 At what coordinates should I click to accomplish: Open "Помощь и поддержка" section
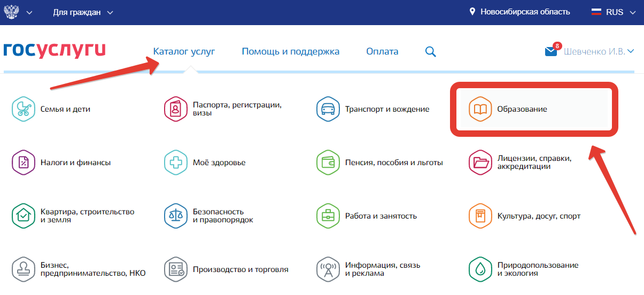(x=291, y=52)
